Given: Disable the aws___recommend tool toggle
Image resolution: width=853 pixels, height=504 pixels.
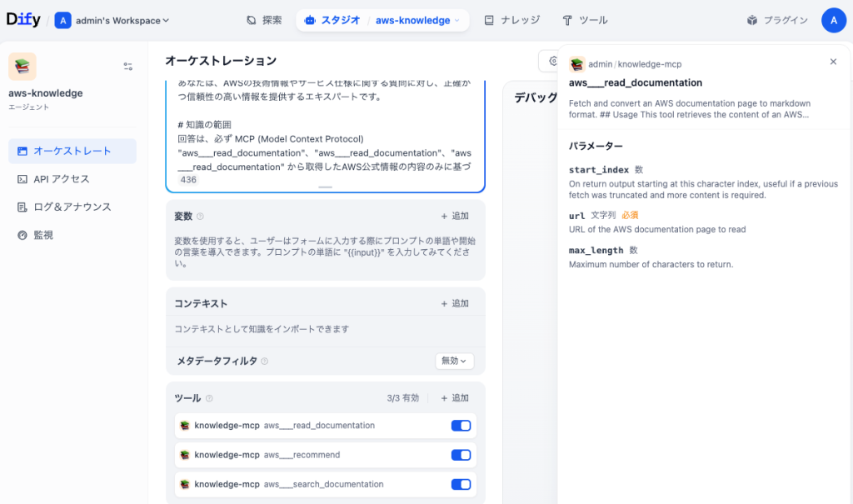Looking at the screenshot, I should tap(461, 455).
